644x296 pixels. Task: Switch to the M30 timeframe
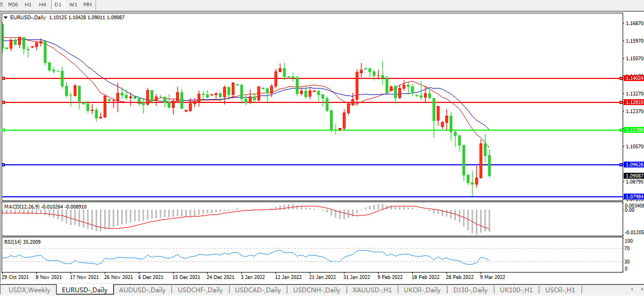click(13, 5)
